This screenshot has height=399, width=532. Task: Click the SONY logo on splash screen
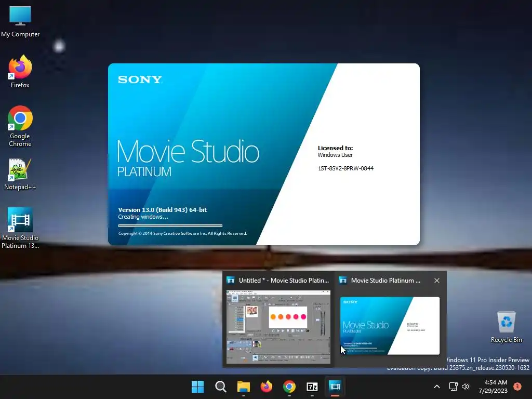pos(140,79)
